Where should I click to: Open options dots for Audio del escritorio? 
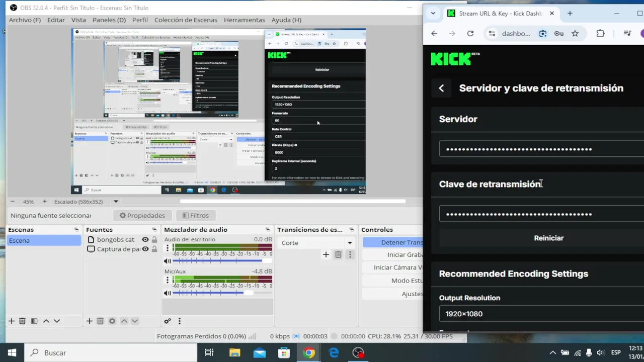pos(168,248)
